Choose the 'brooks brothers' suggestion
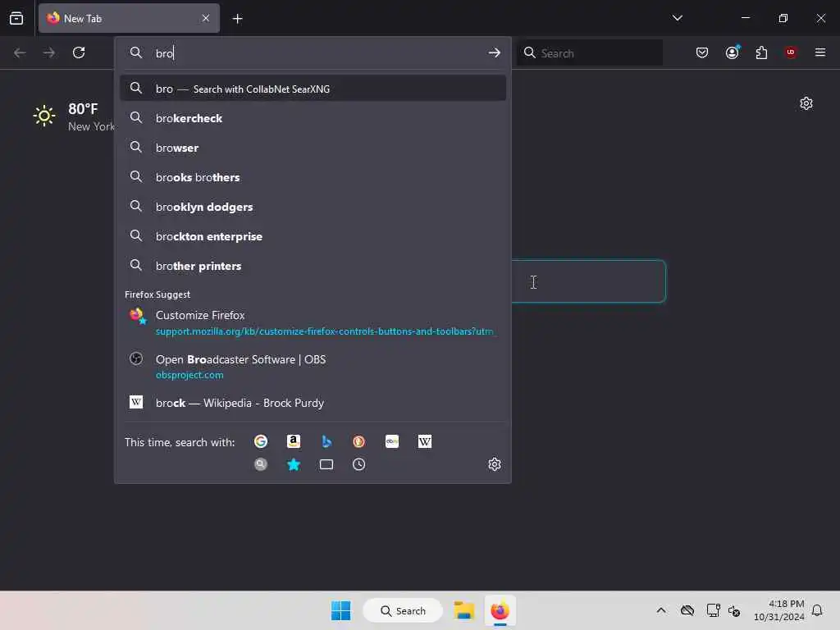The height and width of the screenshot is (630, 840). (313, 177)
